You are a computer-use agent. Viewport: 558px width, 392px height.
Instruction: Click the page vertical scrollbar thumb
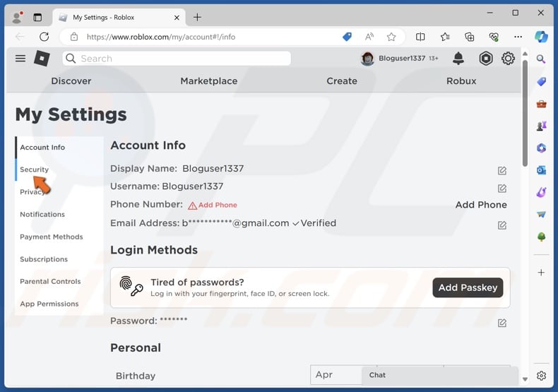tap(525, 113)
